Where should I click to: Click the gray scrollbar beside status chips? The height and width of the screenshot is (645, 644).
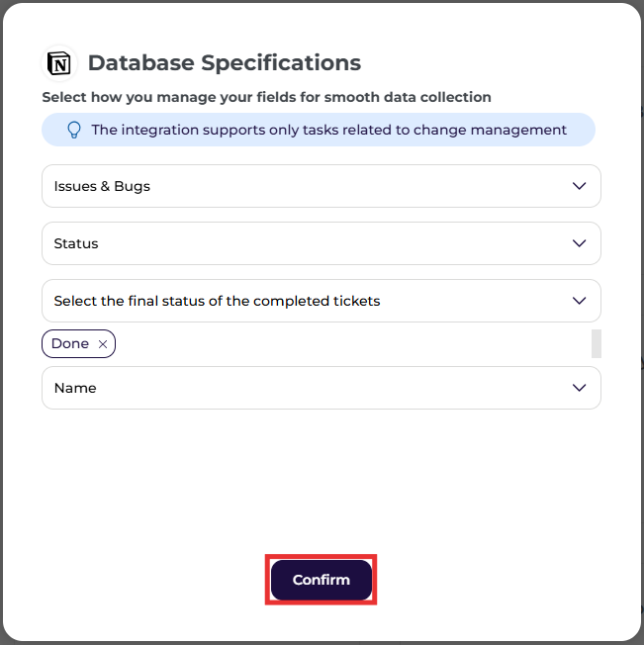[597, 343]
